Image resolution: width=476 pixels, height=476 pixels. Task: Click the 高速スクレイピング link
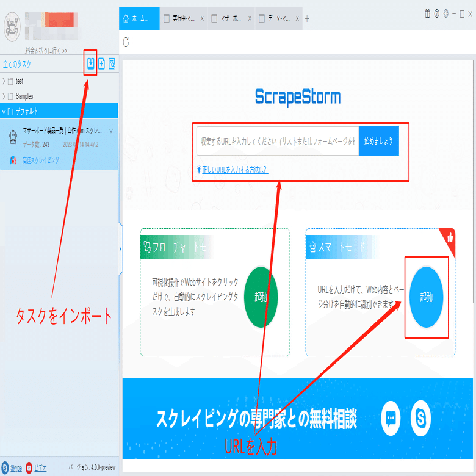tap(41, 160)
